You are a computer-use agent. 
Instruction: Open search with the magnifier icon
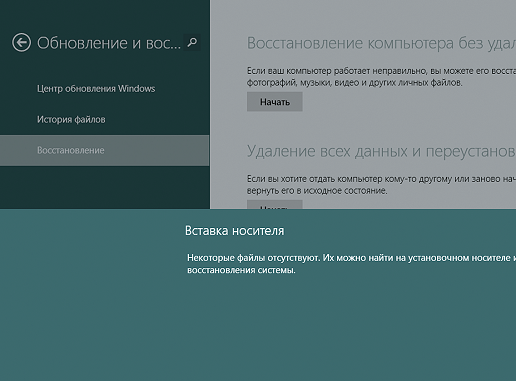pos(192,42)
